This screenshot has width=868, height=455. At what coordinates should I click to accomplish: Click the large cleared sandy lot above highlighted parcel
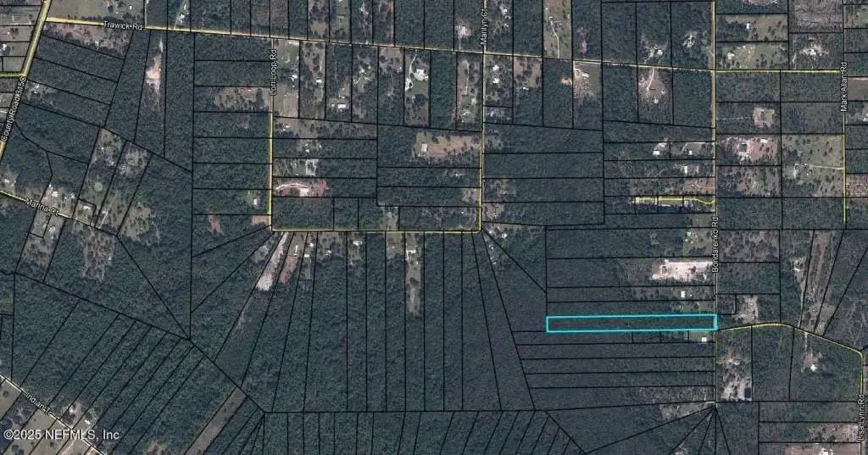coord(681,270)
